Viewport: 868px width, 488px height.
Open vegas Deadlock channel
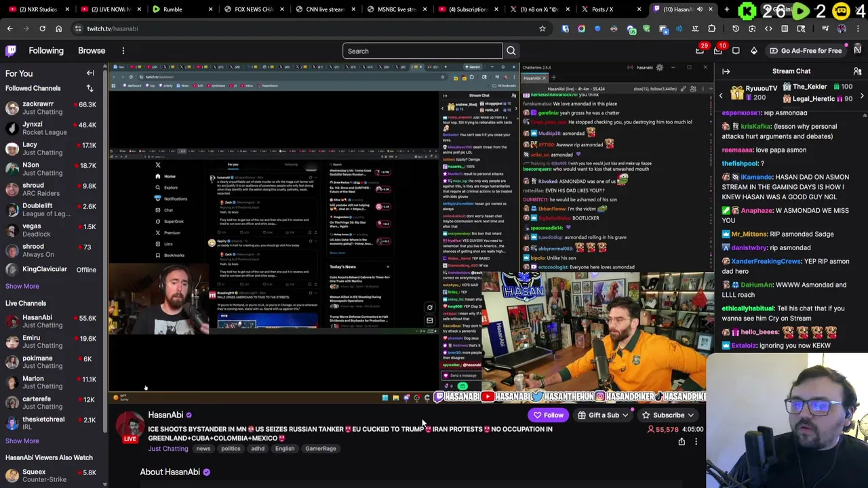52,230
